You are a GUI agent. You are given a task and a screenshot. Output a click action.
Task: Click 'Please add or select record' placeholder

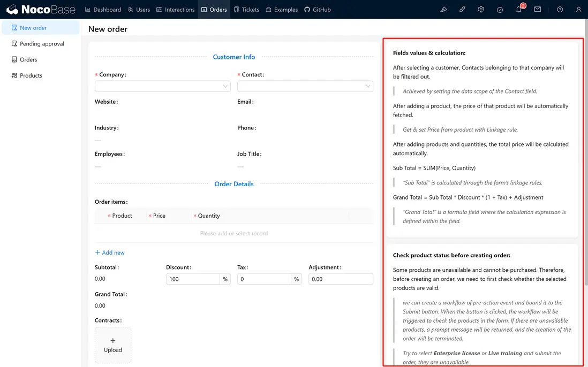pos(234,233)
